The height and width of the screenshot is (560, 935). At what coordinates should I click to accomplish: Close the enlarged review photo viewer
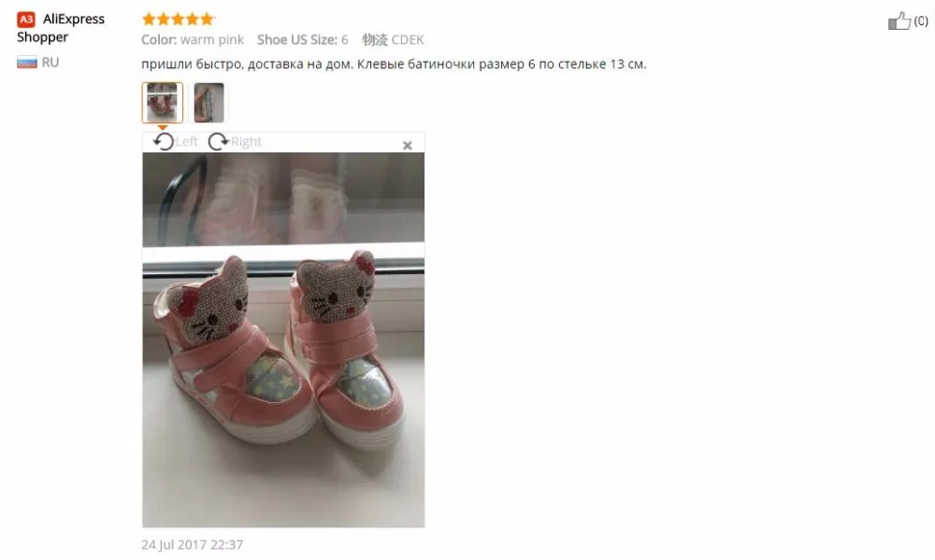[x=408, y=145]
